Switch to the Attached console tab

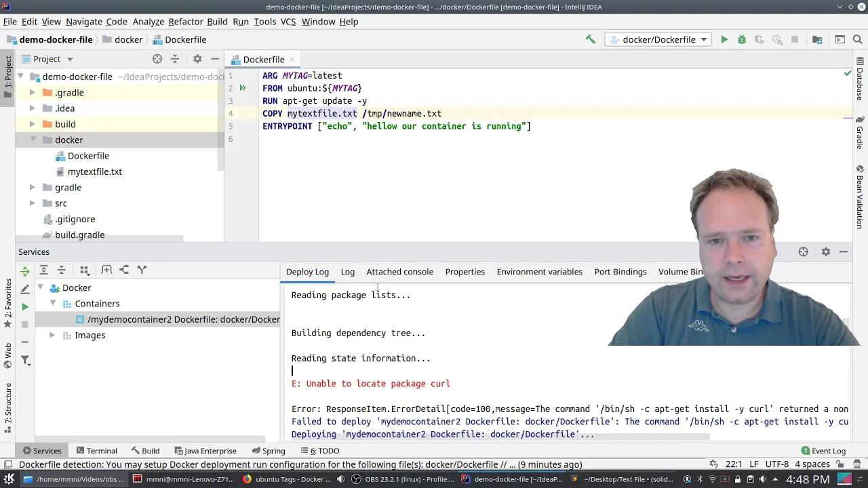tap(399, 272)
